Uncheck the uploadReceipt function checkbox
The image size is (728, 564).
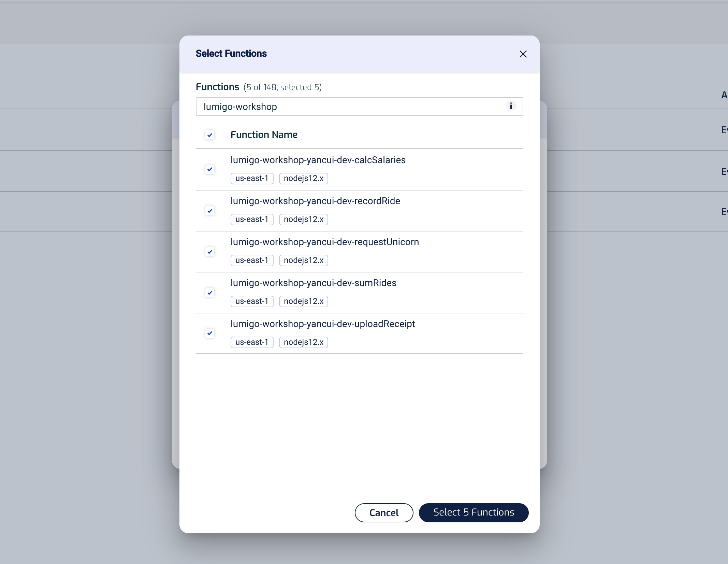[x=210, y=333]
